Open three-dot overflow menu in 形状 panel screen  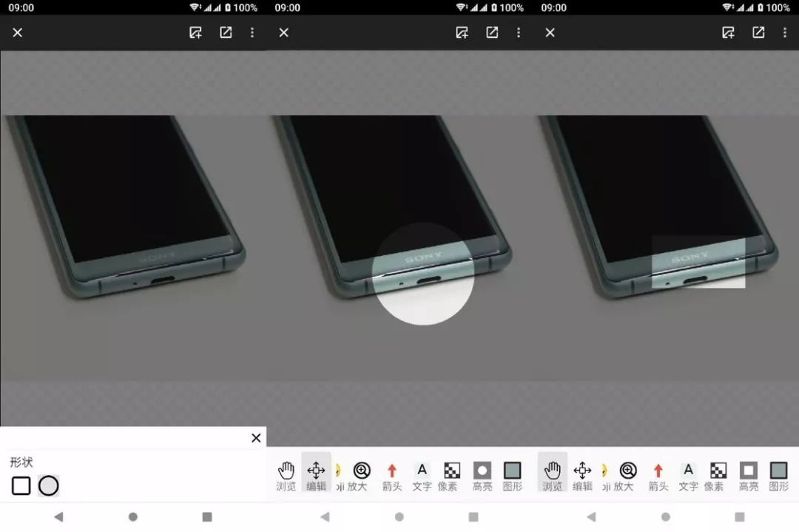[x=252, y=33]
